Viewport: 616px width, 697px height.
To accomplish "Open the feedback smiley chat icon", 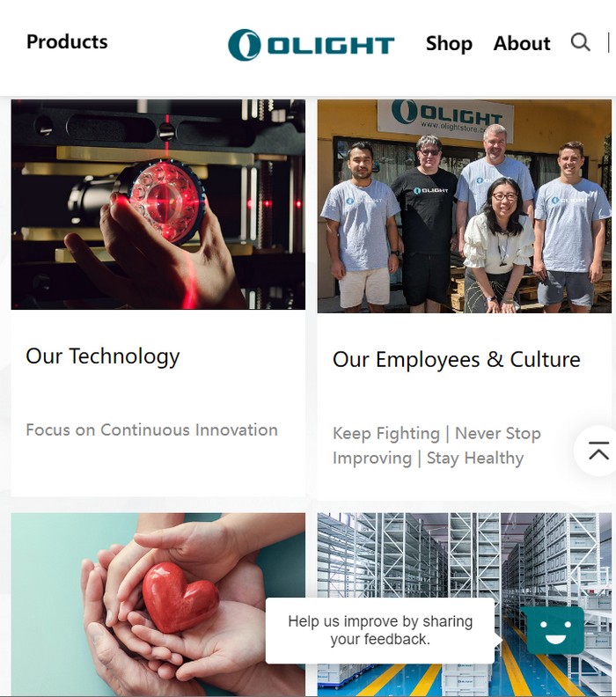I will coord(555,629).
